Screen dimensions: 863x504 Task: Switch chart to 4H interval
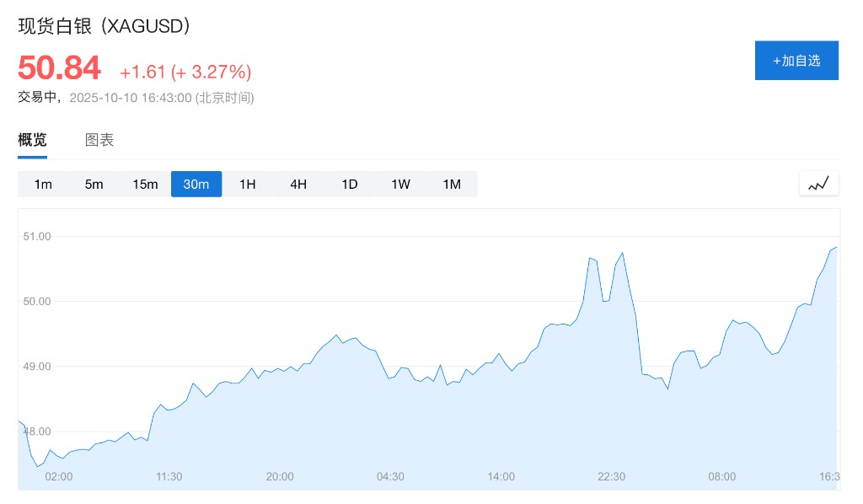coord(298,184)
